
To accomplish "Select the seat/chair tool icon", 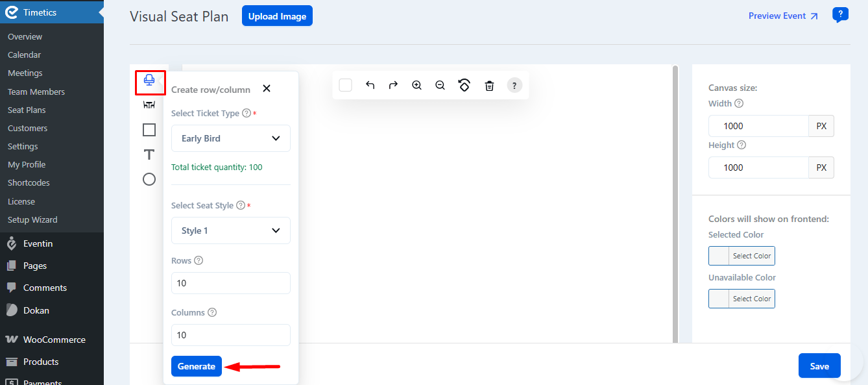I will tap(149, 80).
